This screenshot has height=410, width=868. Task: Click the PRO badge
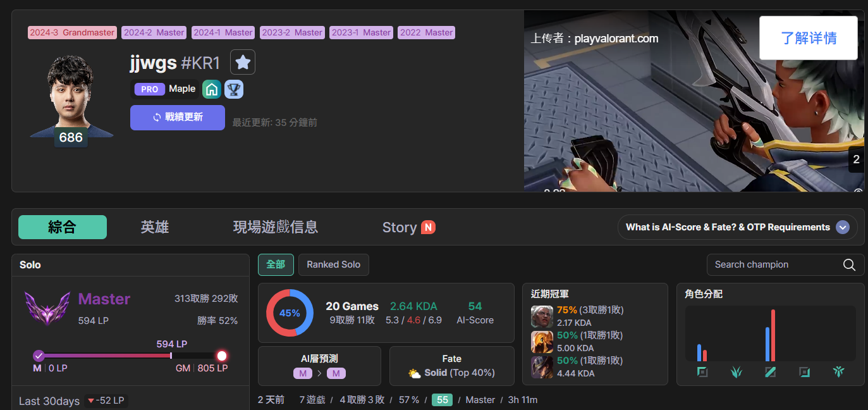point(150,89)
